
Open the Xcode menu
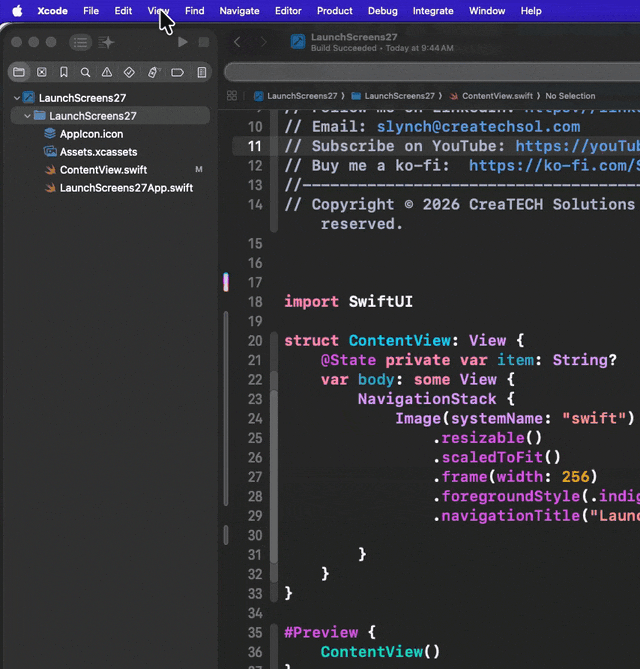point(52,11)
